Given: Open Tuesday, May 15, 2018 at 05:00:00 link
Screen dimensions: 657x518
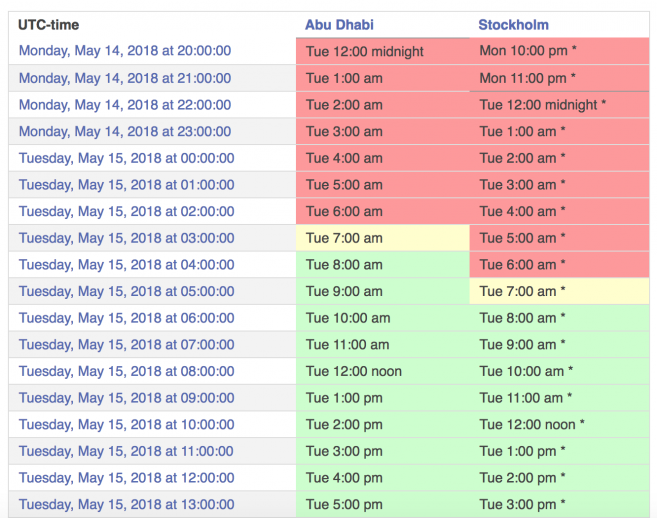Looking at the screenshot, I should (x=126, y=291).
